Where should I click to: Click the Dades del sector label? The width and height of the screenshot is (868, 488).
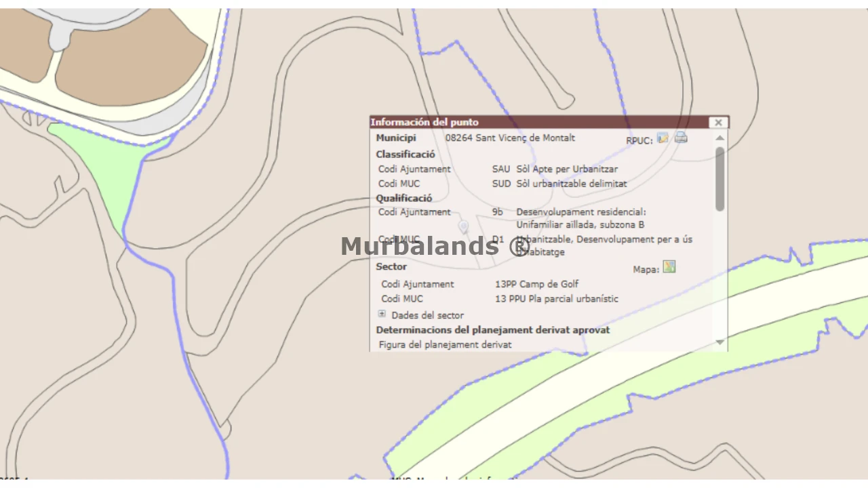coord(428,315)
